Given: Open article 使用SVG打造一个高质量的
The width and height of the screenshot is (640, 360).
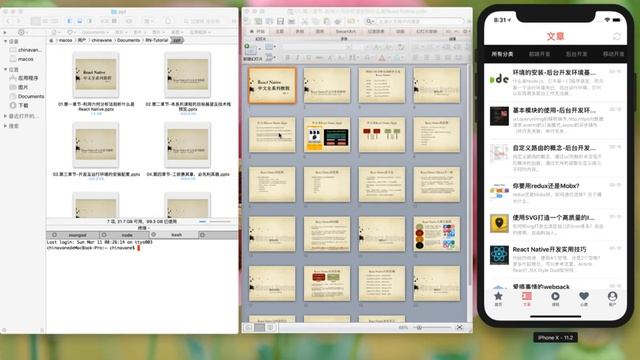Looking at the screenshot, I should pyautogui.click(x=555, y=224).
